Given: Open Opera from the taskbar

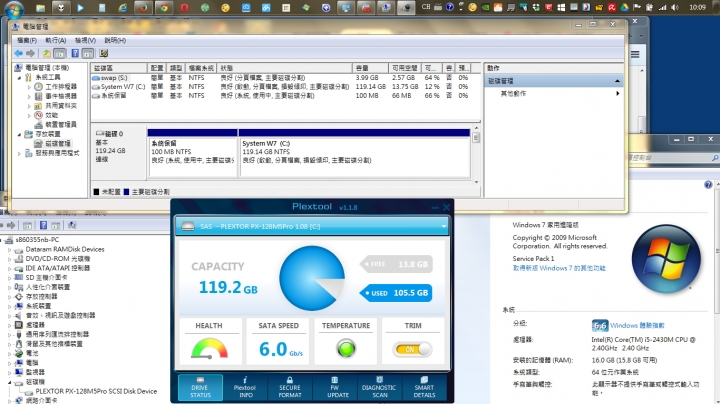Looking at the screenshot, I should pos(184,7).
